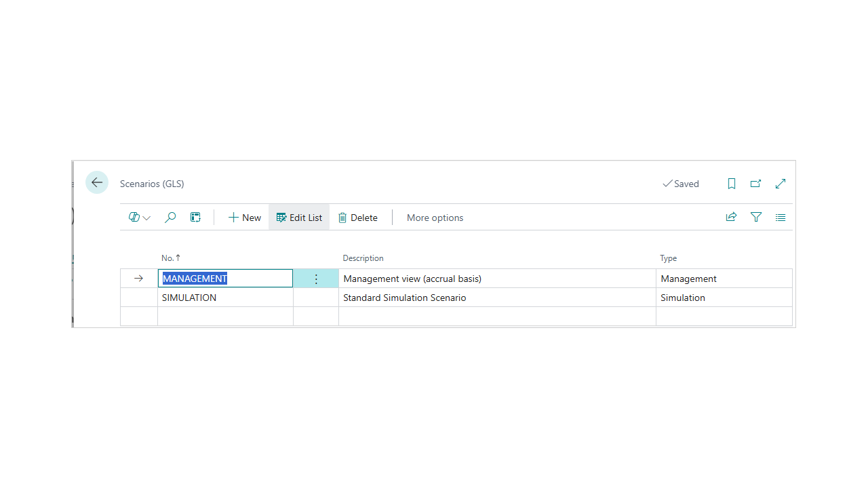Click the MANAGEMENT No. input field
Image resolution: width=868 pixels, height=488 pixels.
pos(225,279)
